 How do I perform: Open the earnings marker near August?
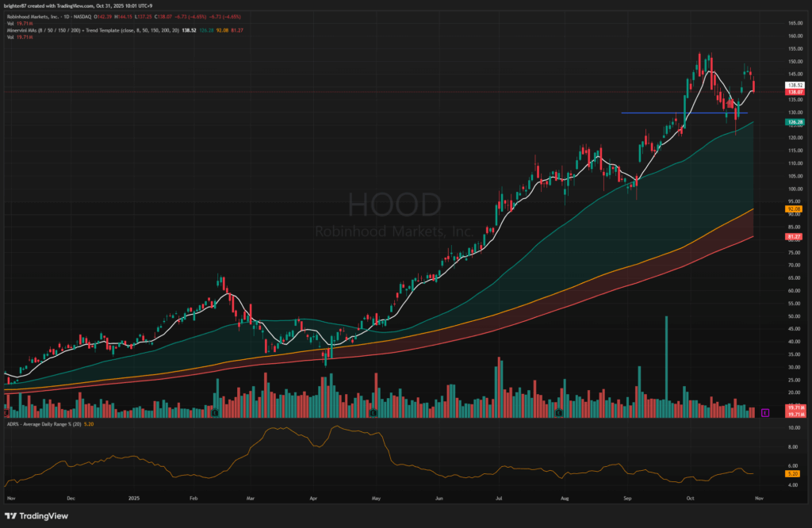click(x=559, y=412)
